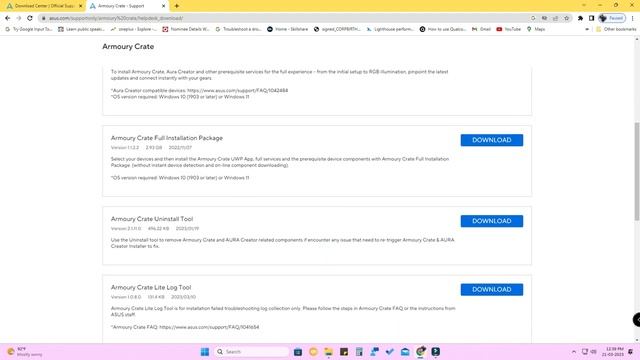Image resolution: width=640 pixels, height=360 pixels.
Task: Open the Lighthouse performance bookmark
Action: 390,29
